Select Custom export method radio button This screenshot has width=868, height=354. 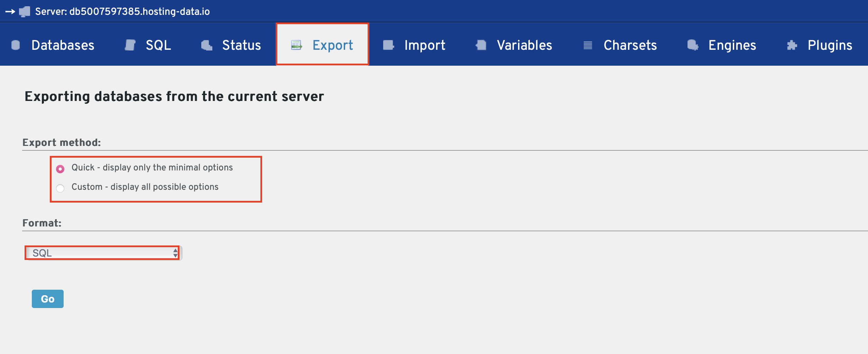point(60,188)
